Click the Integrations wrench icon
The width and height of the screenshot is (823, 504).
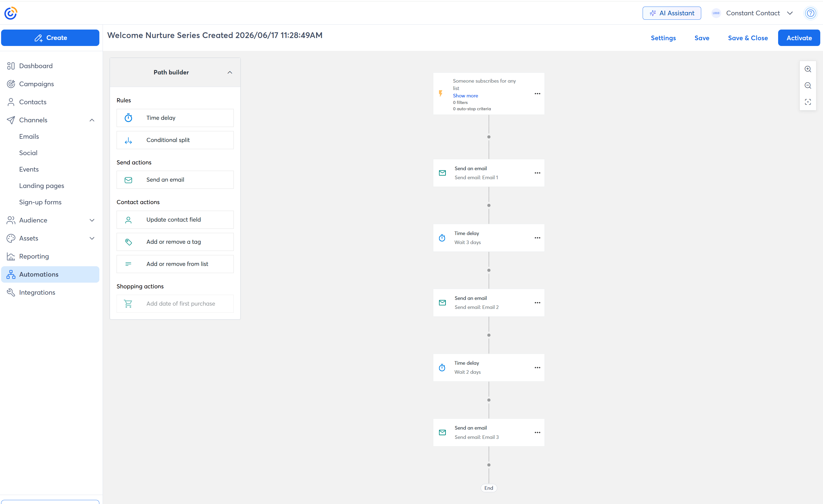tap(11, 292)
